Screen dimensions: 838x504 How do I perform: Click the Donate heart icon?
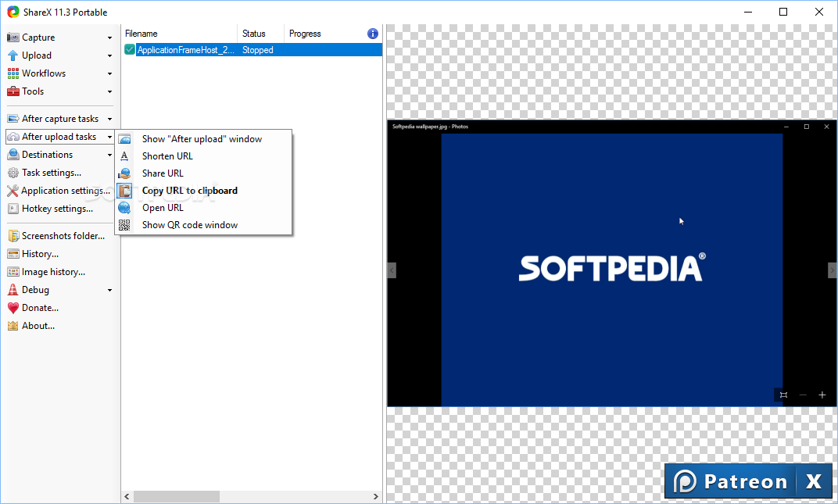[x=13, y=308]
